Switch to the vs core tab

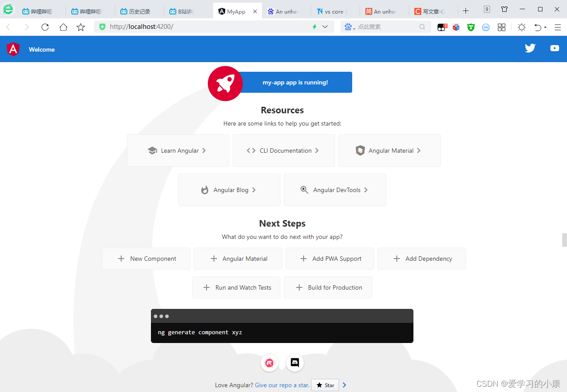(x=335, y=11)
